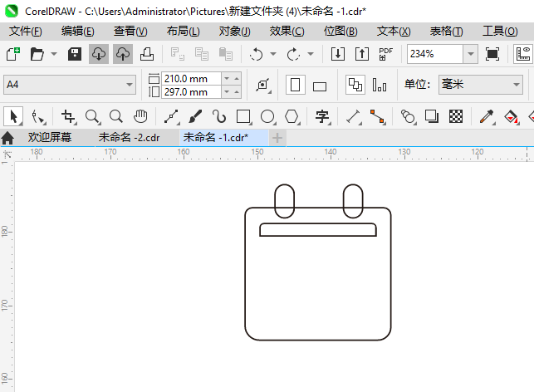Open the 查看(V) menu
534x392 pixels.
click(130, 31)
